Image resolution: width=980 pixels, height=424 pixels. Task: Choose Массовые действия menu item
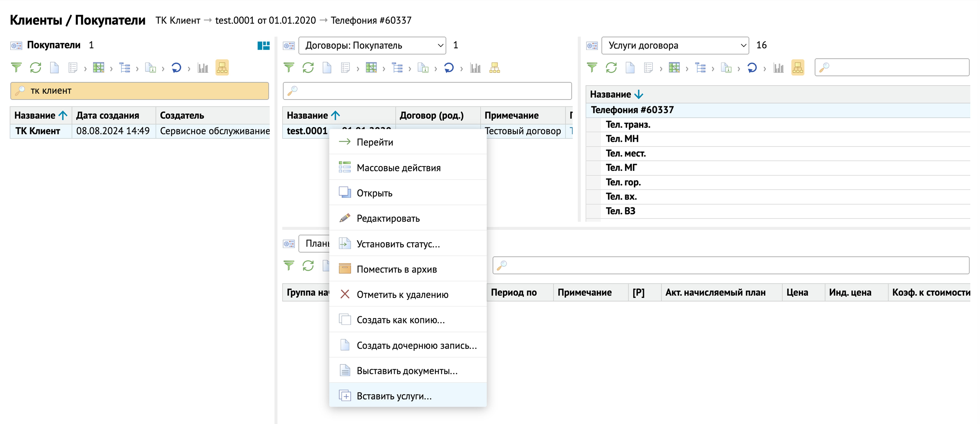[408, 167]
